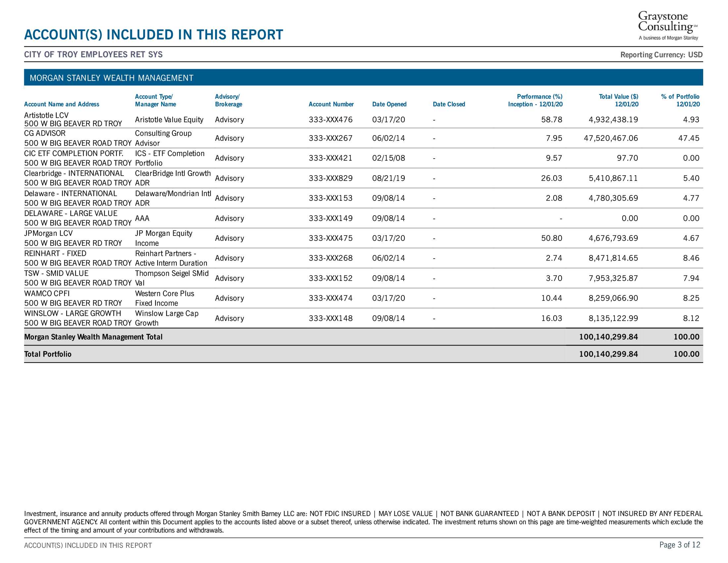Click 'Reporting Currency: USD' label
Screen dimensions: 728x563
click(661, 55)
